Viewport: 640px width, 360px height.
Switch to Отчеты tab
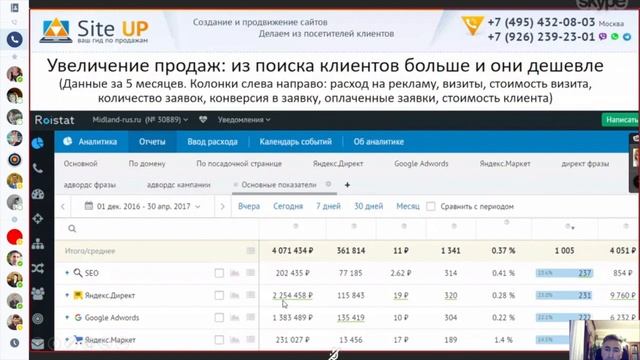152,142
